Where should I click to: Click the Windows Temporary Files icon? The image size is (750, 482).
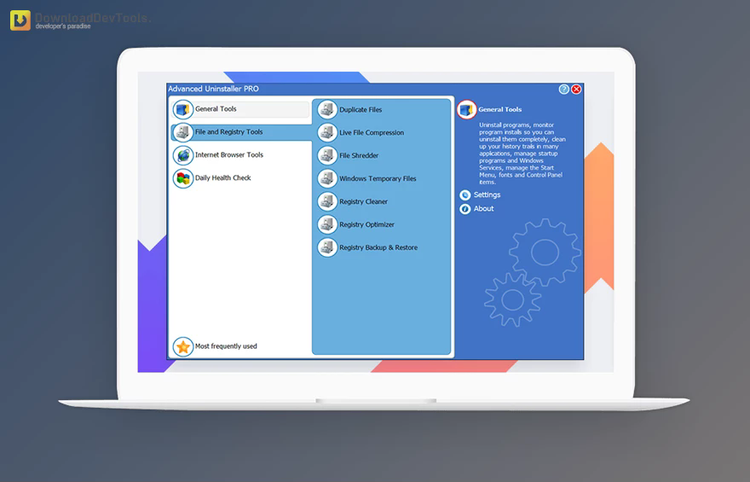(x=328, y=179)
